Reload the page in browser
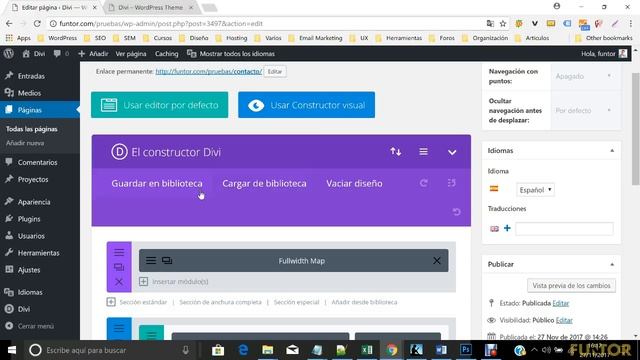The width and height of the screenshot is (640, 360). 37,24
